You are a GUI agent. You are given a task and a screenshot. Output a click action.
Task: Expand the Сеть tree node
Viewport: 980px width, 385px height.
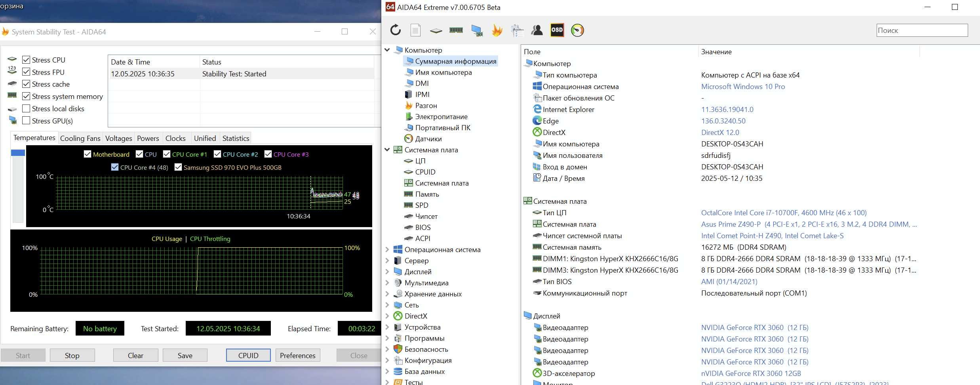tap(387, 305)
